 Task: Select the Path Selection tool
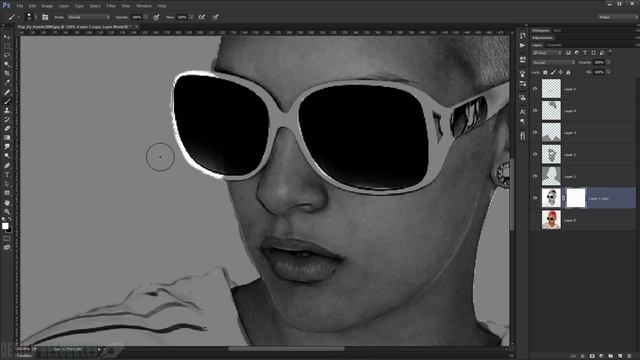(7, 184)
